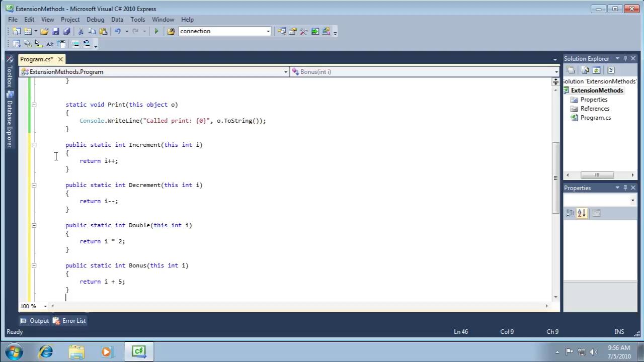The width and height of the screenshot is (644, 362).
Task: Select the References node in Solution Explorer
Action: click(595, 109)
